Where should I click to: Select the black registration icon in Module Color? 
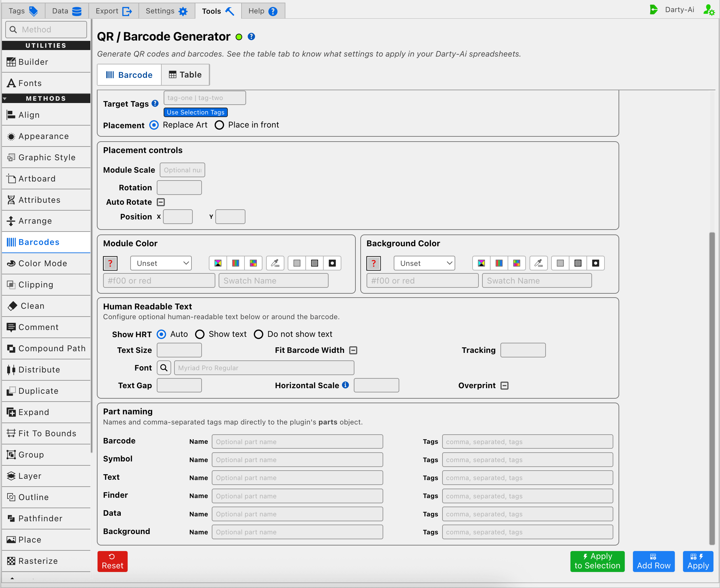pyautogui.click(x=332, y=263)
